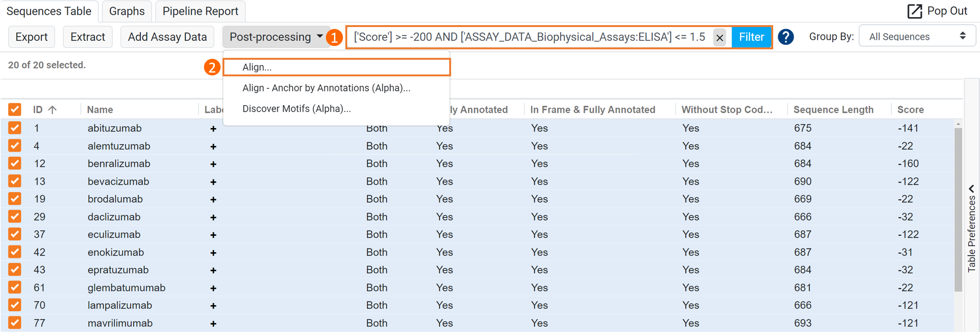Viewport: 980px width, 332px height.
Task: Uncheck the lampalizumab row checkbox
Action: click(15, 305)
